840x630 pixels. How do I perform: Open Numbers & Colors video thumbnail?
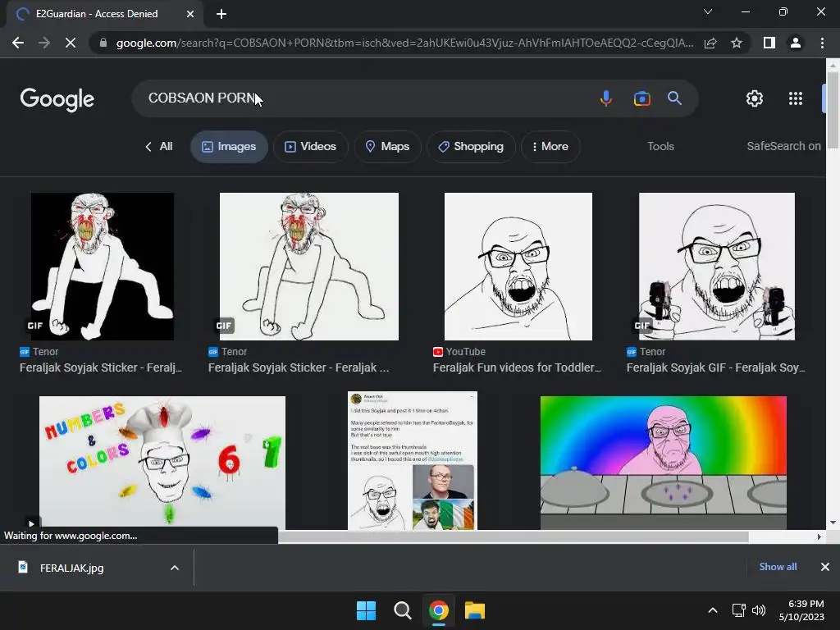point(162,463)
